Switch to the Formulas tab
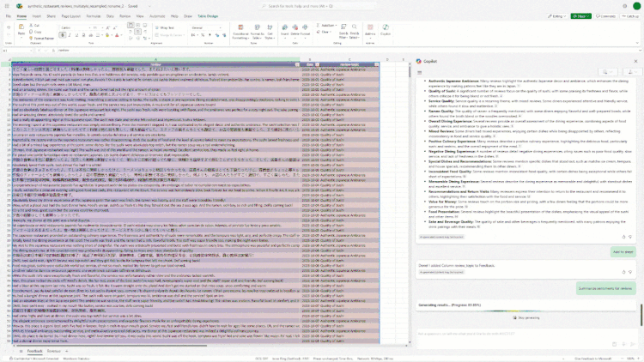This screenshot has height=362, width=644. (94, 16)
